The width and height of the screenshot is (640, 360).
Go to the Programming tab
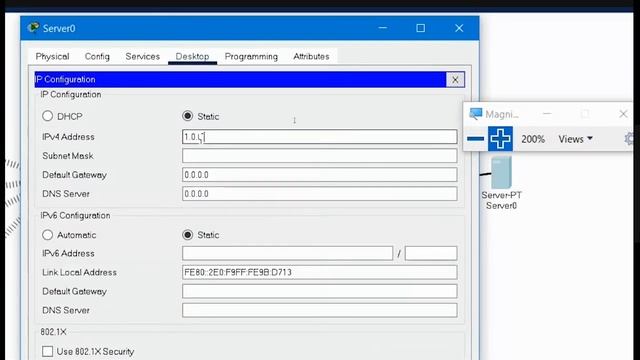pos(251,56)
